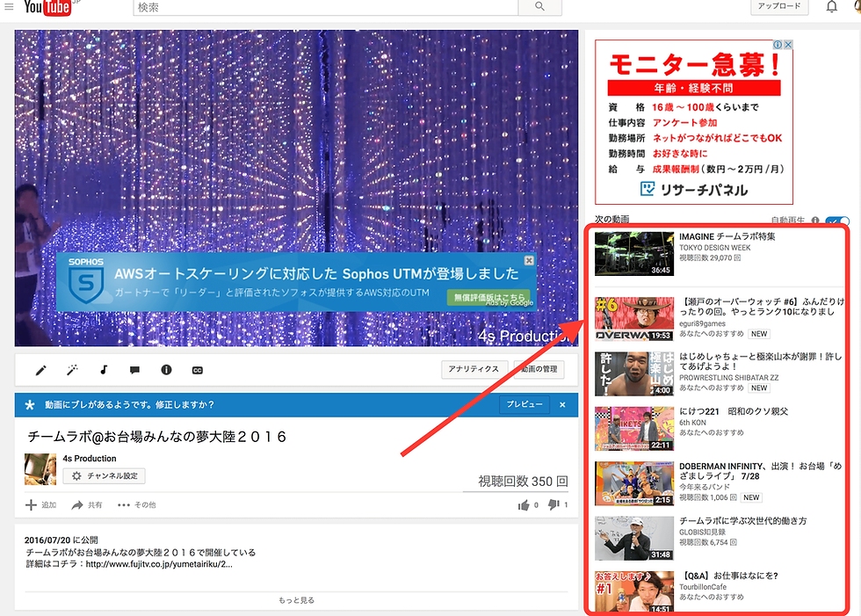Open the info cards icon

point(166,370)
